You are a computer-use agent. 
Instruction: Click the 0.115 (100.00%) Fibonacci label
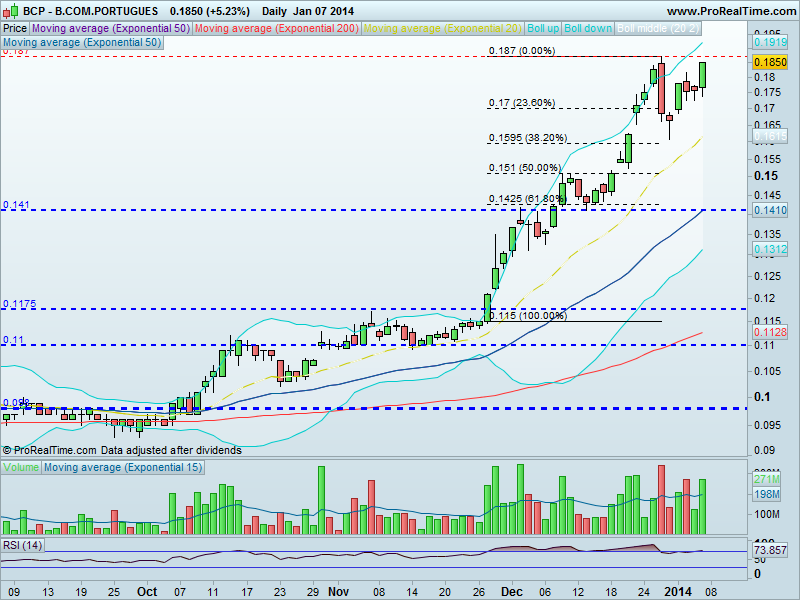pyautogui.click(x=530, y=315)
